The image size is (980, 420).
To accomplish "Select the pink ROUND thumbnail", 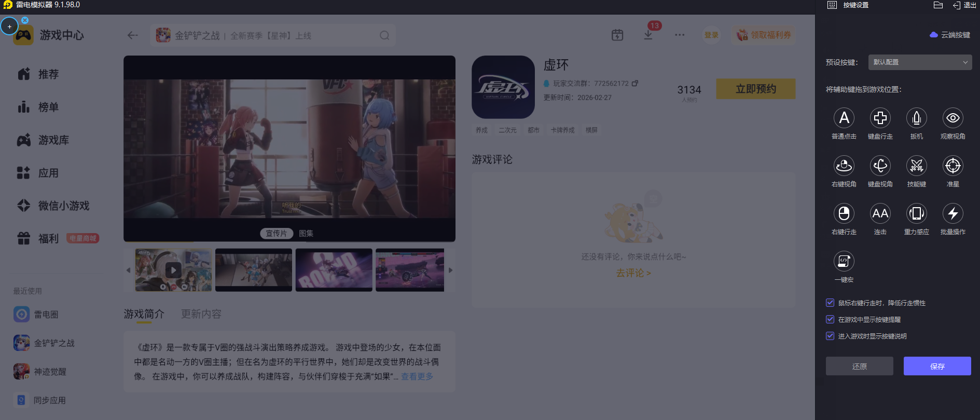I will (x=334, y=270).
